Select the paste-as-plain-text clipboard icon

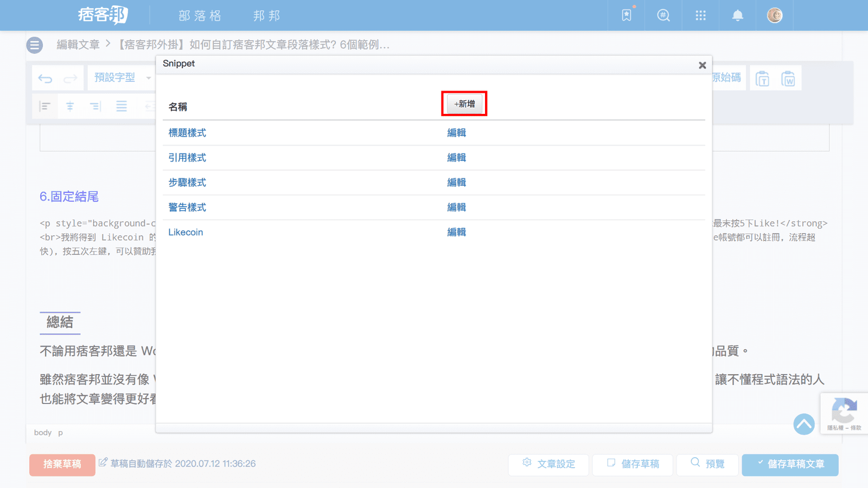[763, 78]
